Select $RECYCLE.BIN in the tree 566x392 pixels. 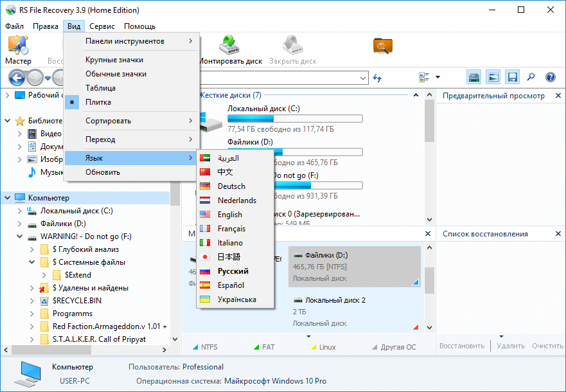tap(77, 301)
